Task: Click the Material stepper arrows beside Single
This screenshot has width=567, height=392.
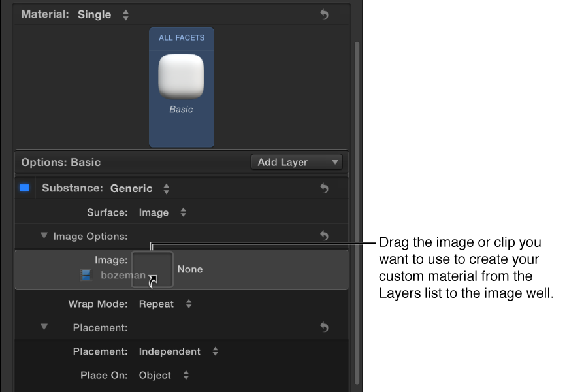Action: point(125,14)
